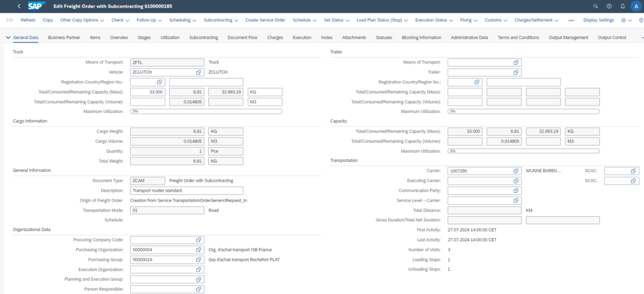Click the carrier name 'WIJNNE BAREN...'
Screen dimensions: 644x294
543,171
